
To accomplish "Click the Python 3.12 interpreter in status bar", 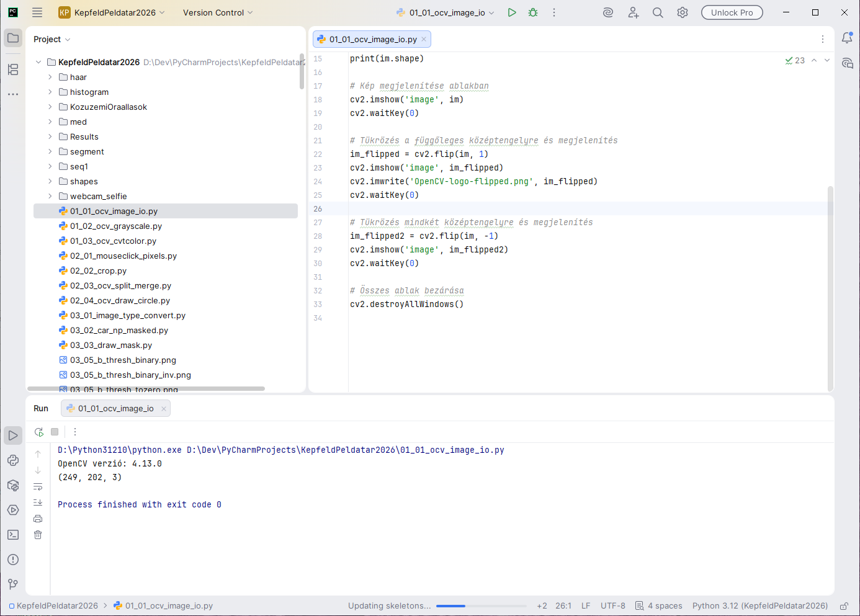I will coord(759,606).
